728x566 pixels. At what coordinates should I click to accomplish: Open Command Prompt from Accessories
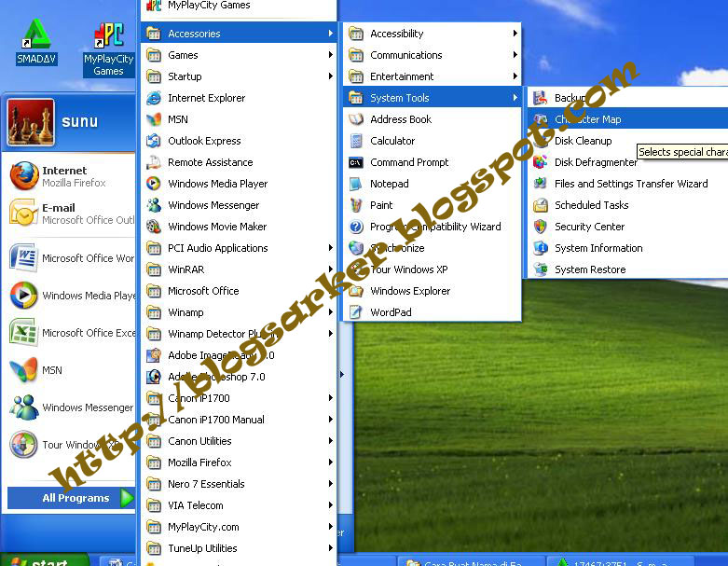(433, 162)
